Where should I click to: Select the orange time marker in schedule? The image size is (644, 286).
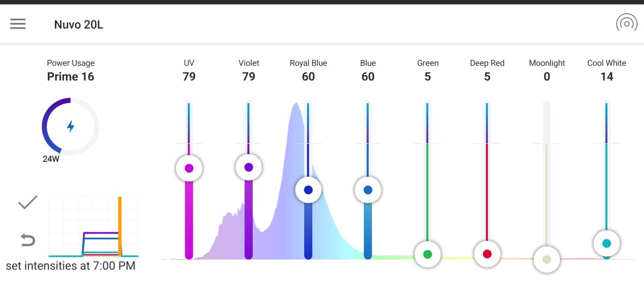point(120,227)
